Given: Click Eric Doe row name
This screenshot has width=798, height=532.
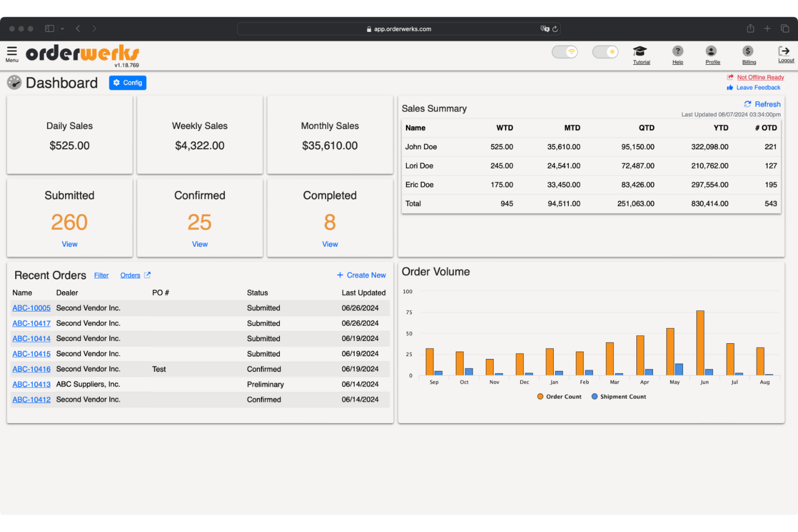Looking at the screenshot, I should (x=419, y=184).
